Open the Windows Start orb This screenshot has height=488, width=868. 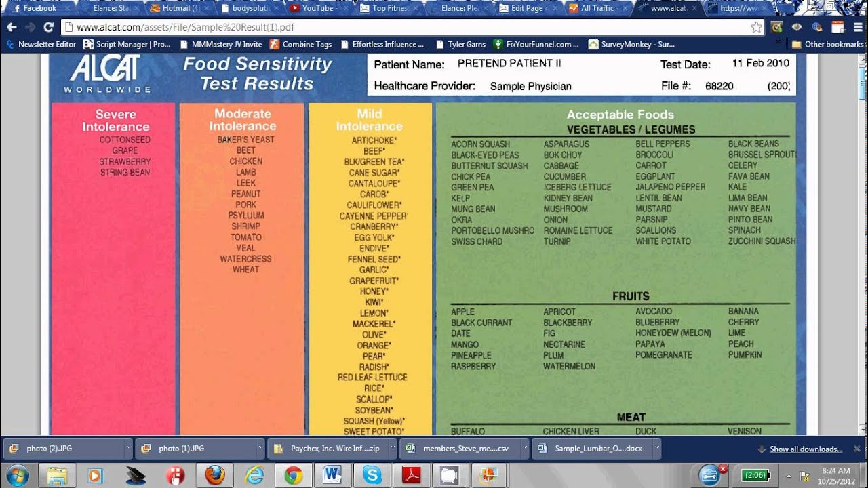16,475
